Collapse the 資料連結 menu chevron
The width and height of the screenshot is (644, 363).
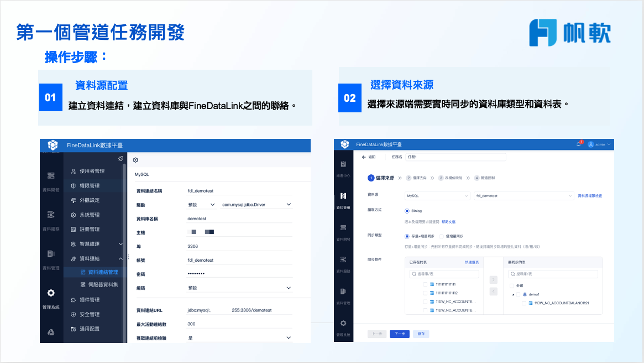pyautogui.click(x=121, y=258)
